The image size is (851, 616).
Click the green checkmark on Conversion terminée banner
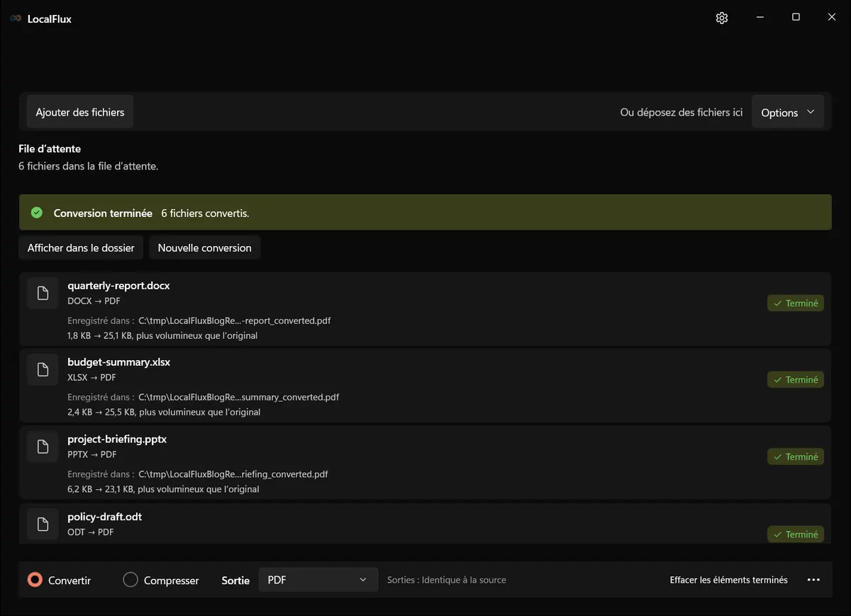pyautogui.click(x=37, y=213)
